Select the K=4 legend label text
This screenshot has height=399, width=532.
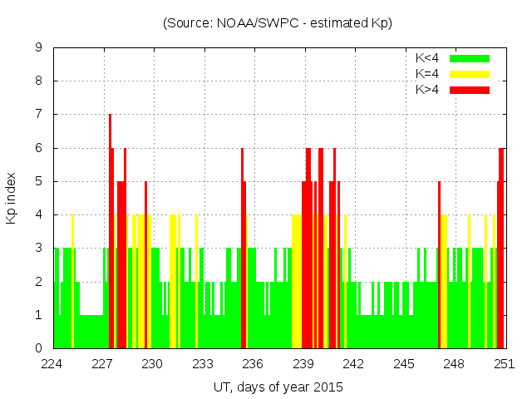click(428, 74)
